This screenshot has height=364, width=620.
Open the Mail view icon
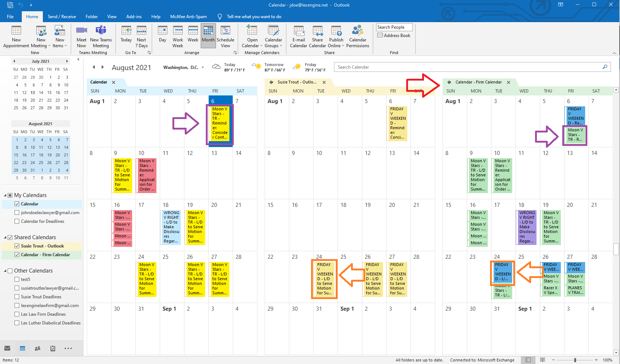pos(8,348)
